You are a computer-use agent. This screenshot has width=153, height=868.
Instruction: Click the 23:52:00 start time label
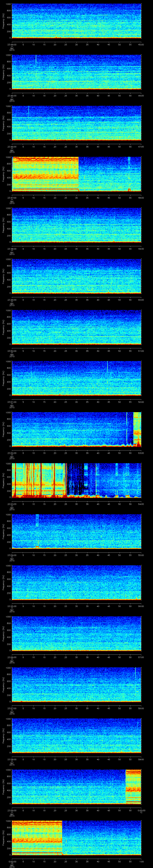[x=12, y=453]
